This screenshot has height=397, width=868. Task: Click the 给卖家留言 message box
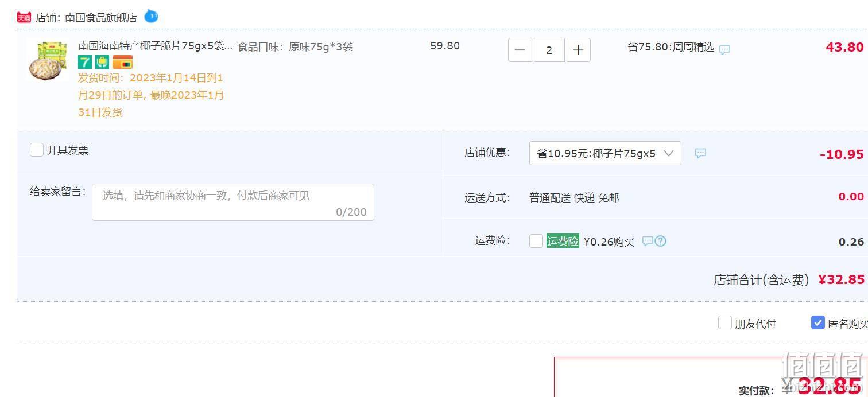(x=233, y=202)
